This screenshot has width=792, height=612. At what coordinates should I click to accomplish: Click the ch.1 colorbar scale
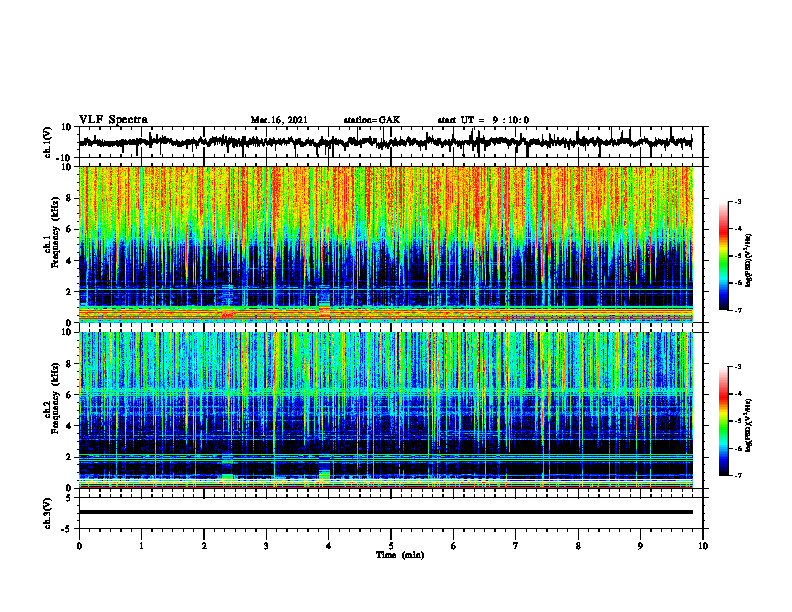click(x=723, y=256)
